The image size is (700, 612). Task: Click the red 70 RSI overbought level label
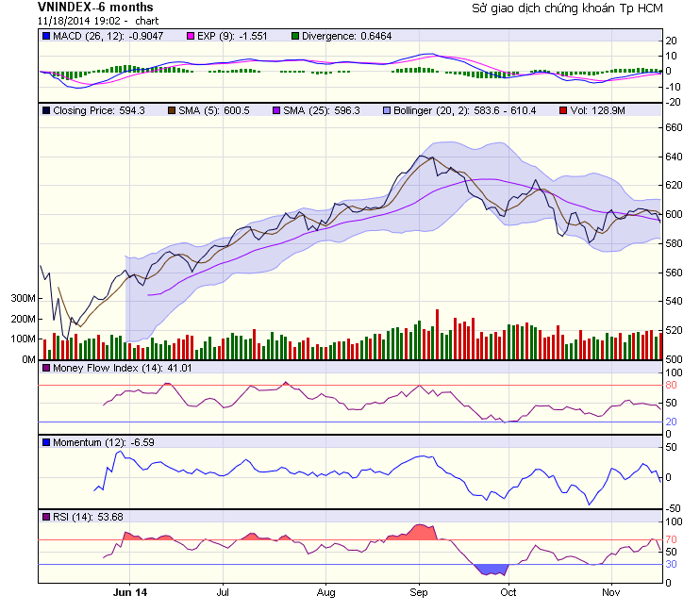pyautogui.click(x=671, y=539)
